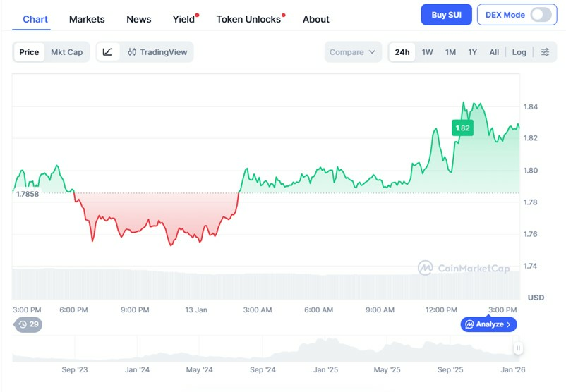Click the CoinMarketCap watermark logo
The width and height of the screenshot is (566, 392).
click(464, 268)
